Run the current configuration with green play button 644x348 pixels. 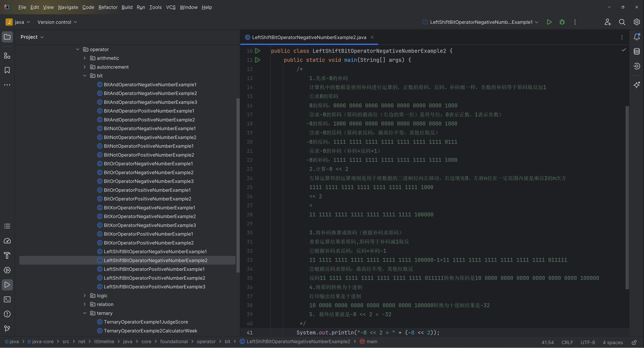pos(549,22)
